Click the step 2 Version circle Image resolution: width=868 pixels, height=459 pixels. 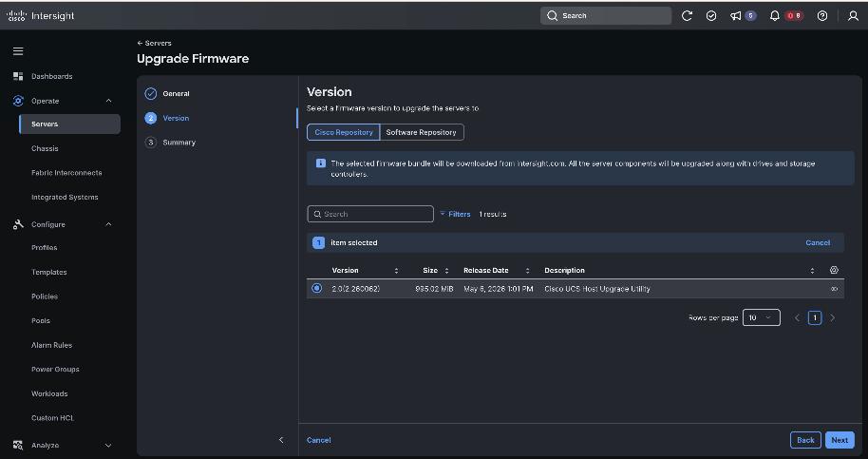coord(151,118)
